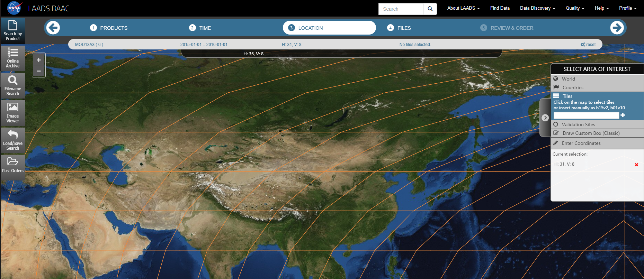The width and height of the screenshot is (644, 279).
Task: Zoom out on the map
Action: pyautogui.click(x=39, y=71)
